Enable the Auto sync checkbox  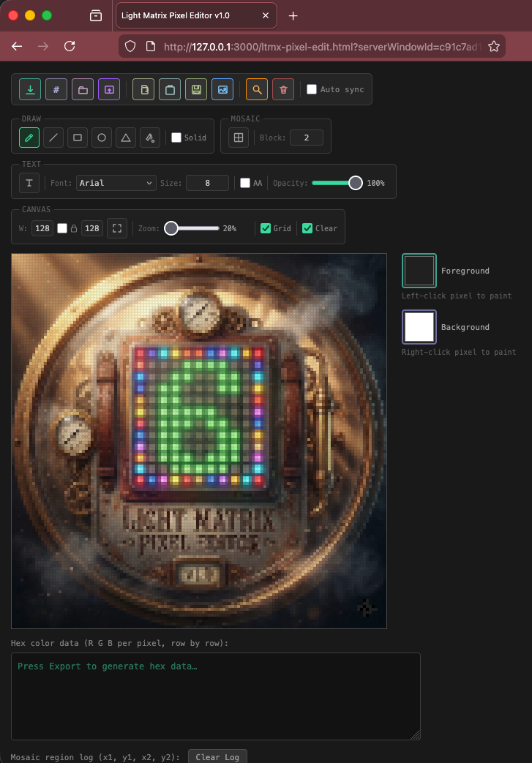[312, 89]
